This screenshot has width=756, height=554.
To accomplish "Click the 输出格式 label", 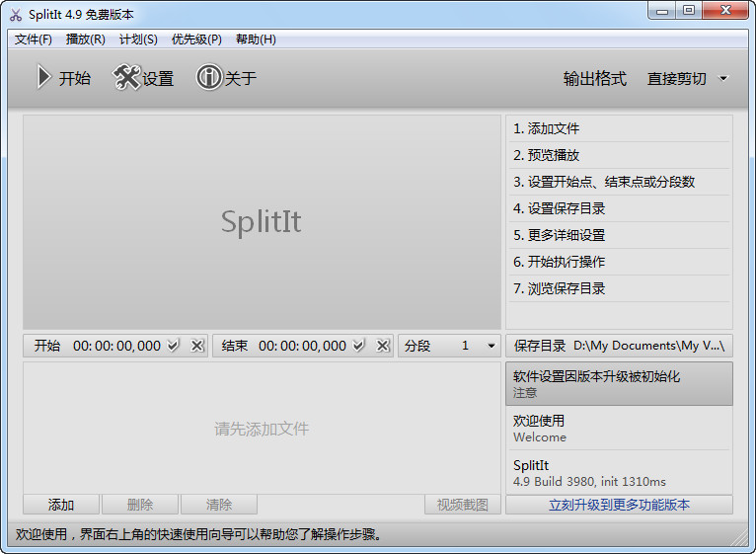I will tap(594, 78).
